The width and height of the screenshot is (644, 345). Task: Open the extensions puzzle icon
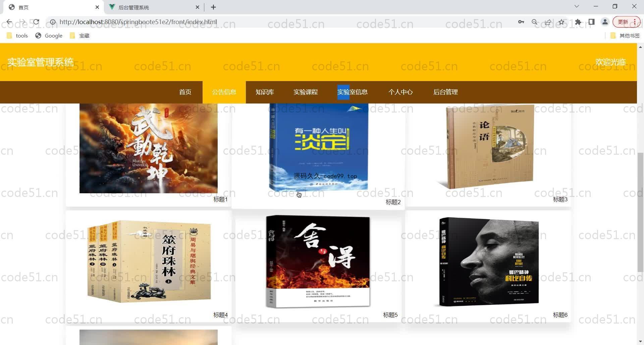pos(578,22)
